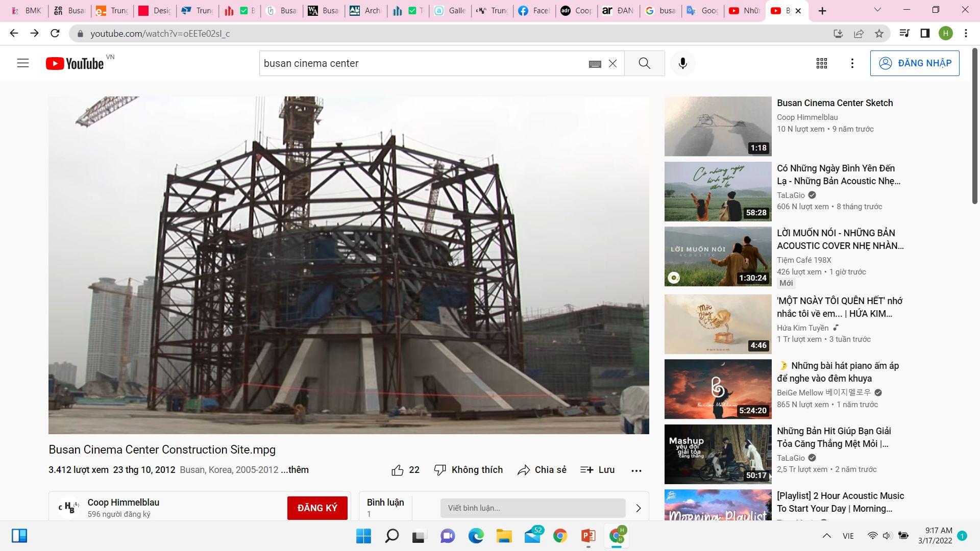Like the video with thumbs-up icon
This screenshot has width=980, height=551.
pos(398,470)
